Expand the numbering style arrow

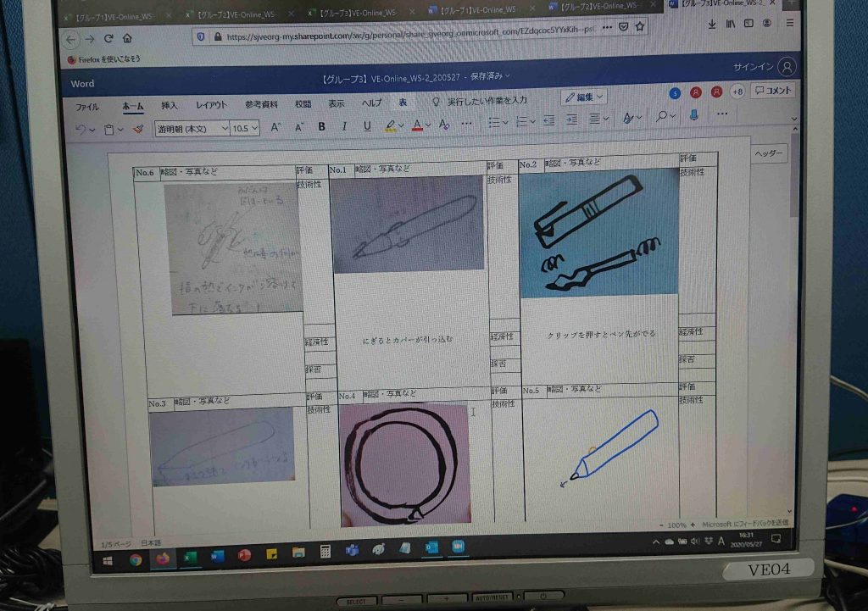pyautogui.click(x=532, y=121)
